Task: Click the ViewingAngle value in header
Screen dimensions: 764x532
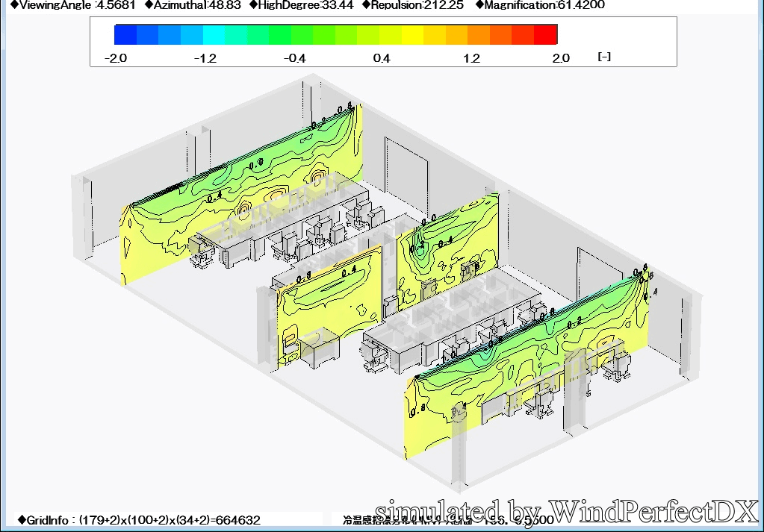Action: [x=67, y=5]
